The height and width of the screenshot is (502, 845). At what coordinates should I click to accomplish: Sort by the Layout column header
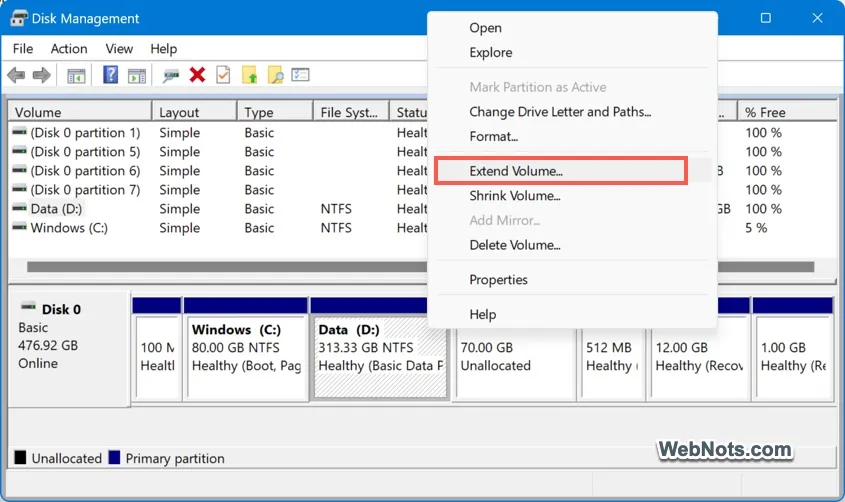point(195,112)
